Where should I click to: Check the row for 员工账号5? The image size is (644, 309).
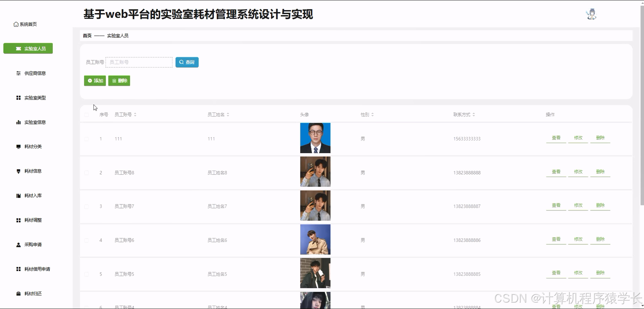[86, 274]
